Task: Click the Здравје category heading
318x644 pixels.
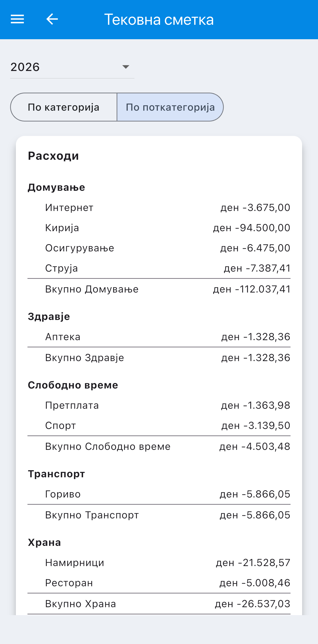Action: tap(49, 317)
